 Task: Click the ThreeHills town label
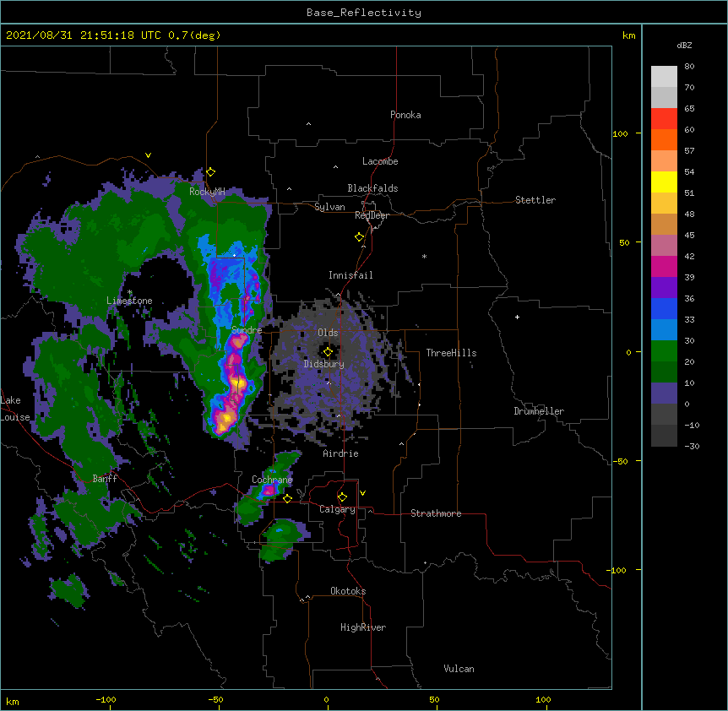(x=451, y=353)
